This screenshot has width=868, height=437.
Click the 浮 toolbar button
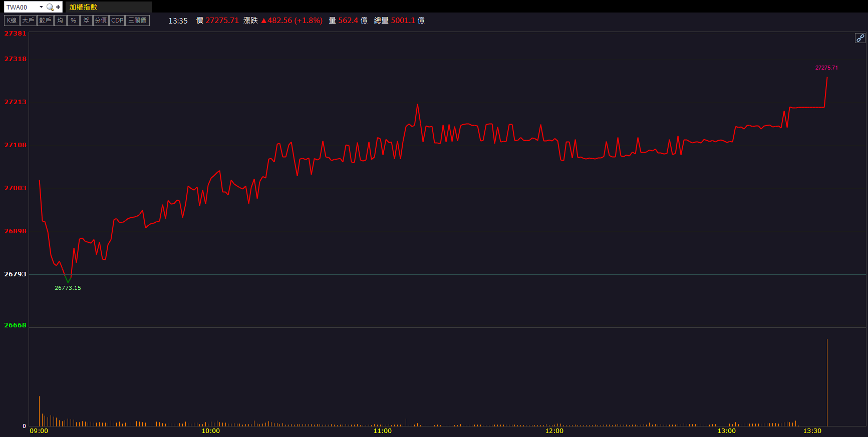pos(86,21)
